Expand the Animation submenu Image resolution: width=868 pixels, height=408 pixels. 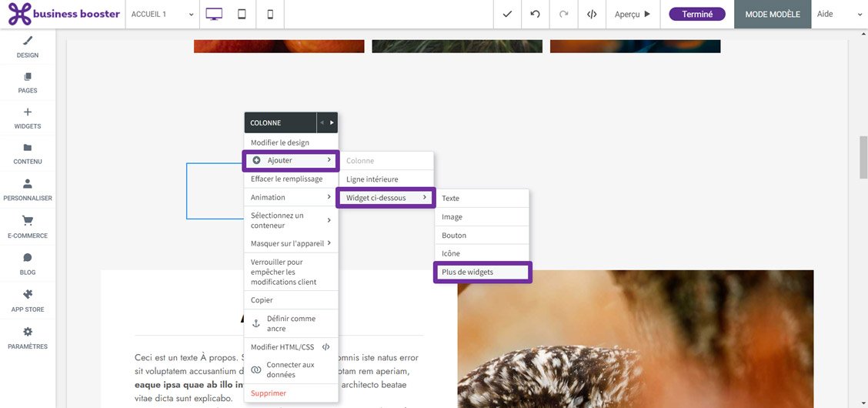pos(290,197)
